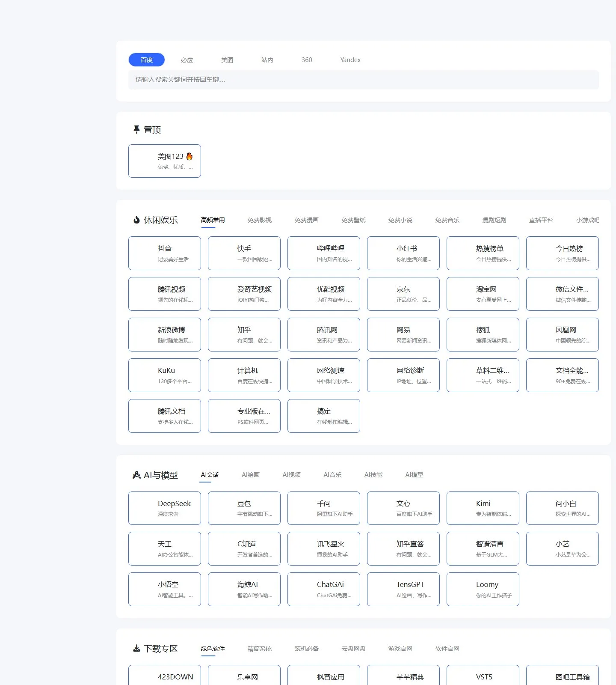Image resolution: width=616 pixels, height=685 pixels.
Task: Select the 360 search engine tab
Action: point(307,60)
